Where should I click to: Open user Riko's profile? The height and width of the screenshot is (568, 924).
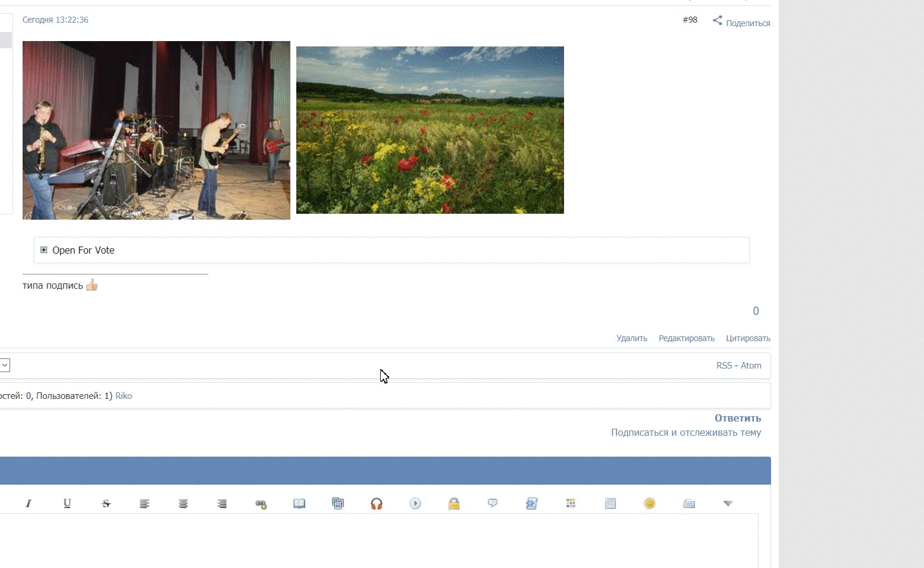pos(124,396)
